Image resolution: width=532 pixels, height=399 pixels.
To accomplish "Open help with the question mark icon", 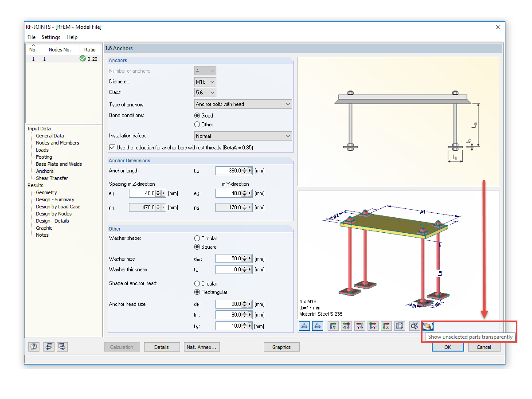I will (x=34, y=347).
